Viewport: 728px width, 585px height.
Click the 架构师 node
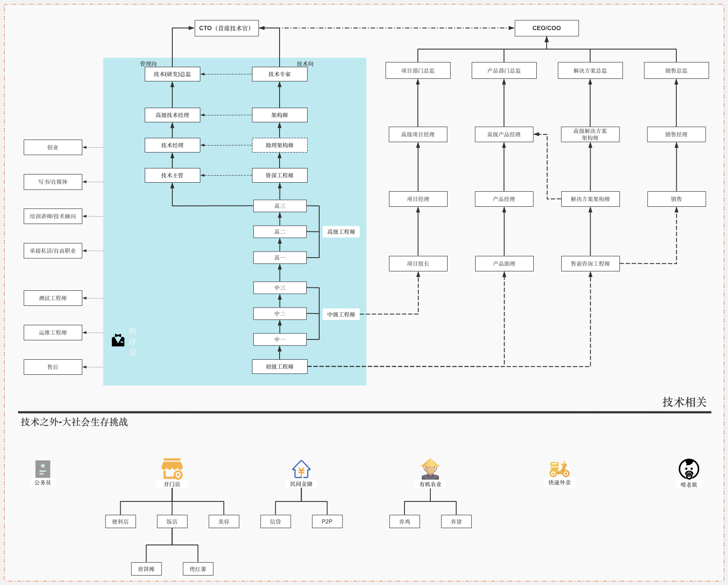pos(280,115)
